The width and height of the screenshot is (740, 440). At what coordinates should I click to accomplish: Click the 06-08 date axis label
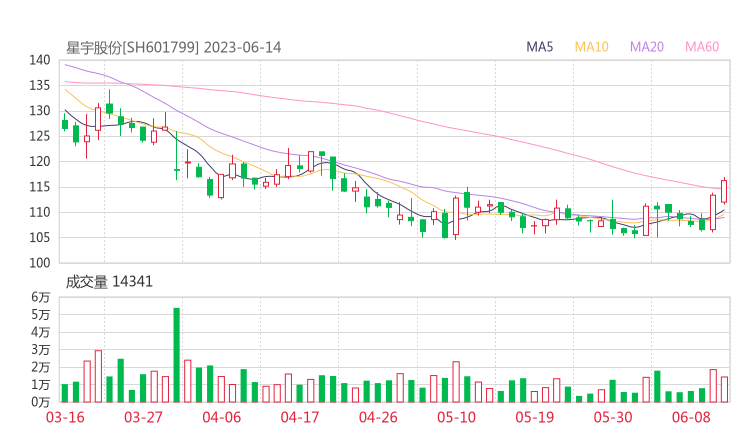[x=691, y=417]
